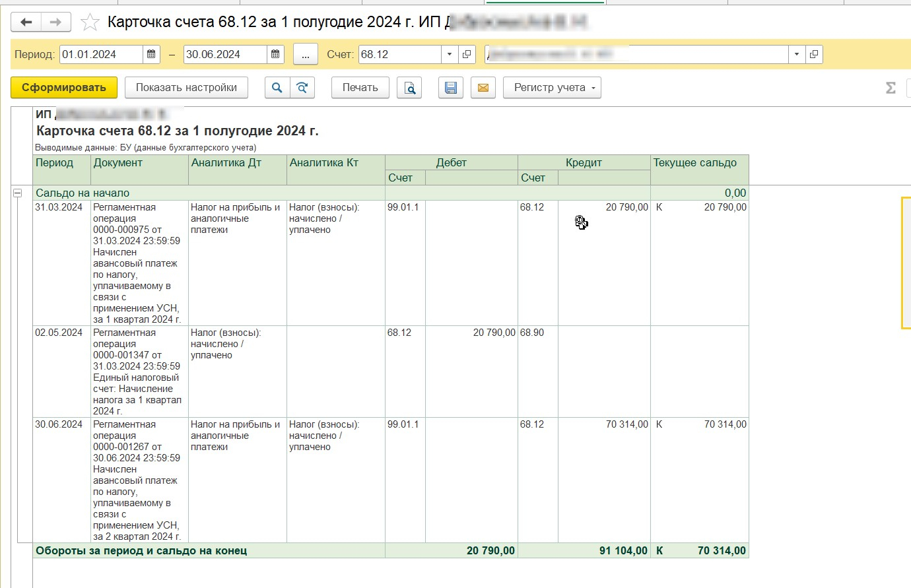Click the Печать button
Viewport: 911px width, 588px height.
coord(360,88)
